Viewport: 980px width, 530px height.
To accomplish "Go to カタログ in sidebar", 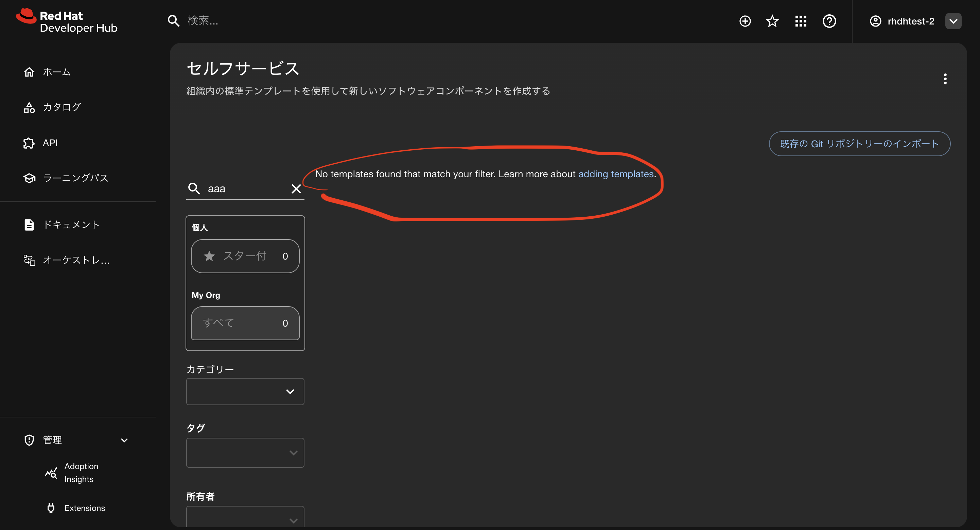I will (62, 107).
